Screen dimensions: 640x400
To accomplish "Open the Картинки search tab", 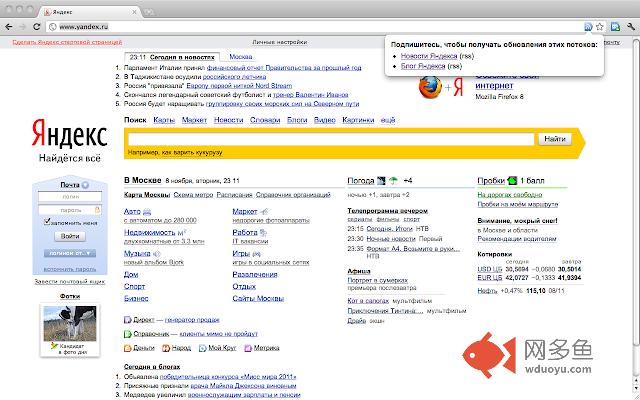I will [358, 120].
